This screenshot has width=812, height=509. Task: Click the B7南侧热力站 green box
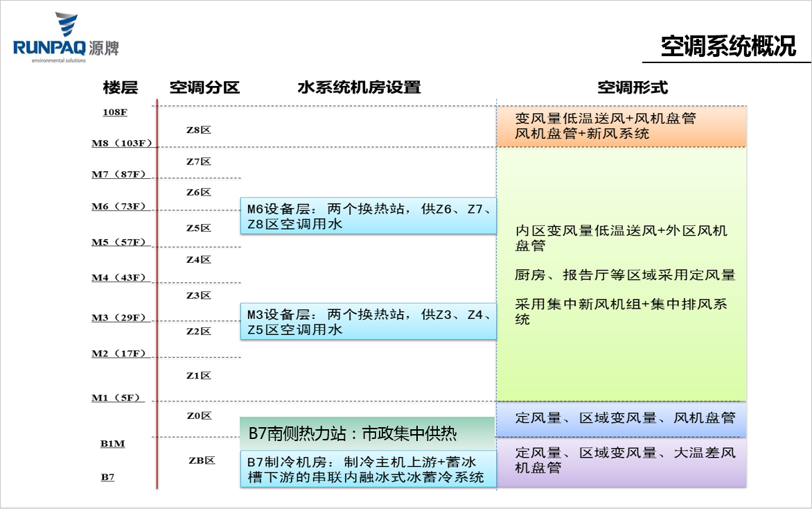[x=367, y=432]
